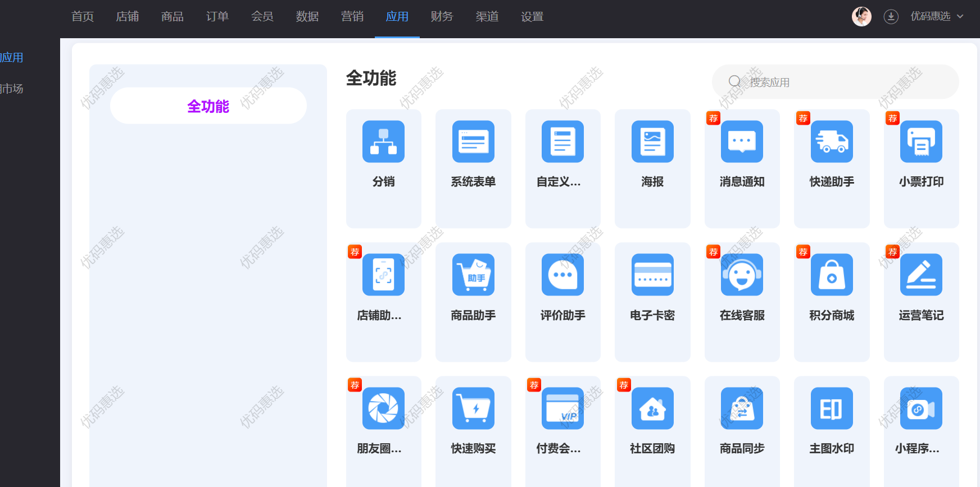
Task: Open the 社区团购 app icon
Action: click(x=652, y=408)
